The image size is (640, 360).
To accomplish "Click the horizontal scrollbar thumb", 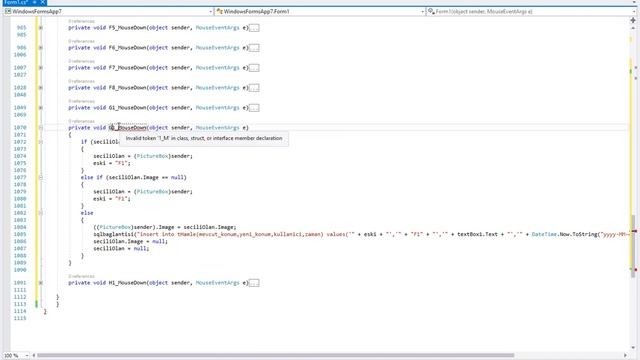I will click(276, 356).
